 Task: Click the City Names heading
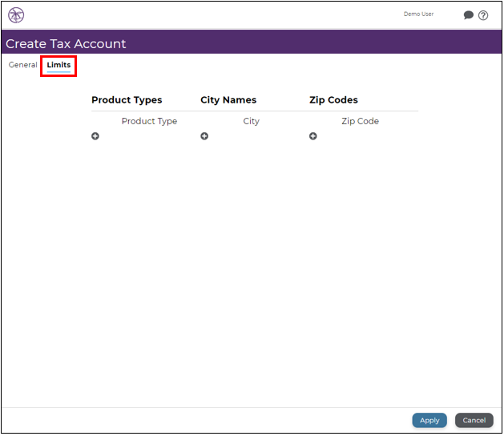(x=228, y=100)
